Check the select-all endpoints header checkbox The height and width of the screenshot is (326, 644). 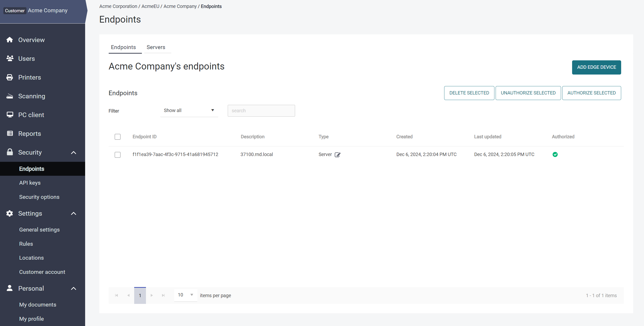(118, 137)
